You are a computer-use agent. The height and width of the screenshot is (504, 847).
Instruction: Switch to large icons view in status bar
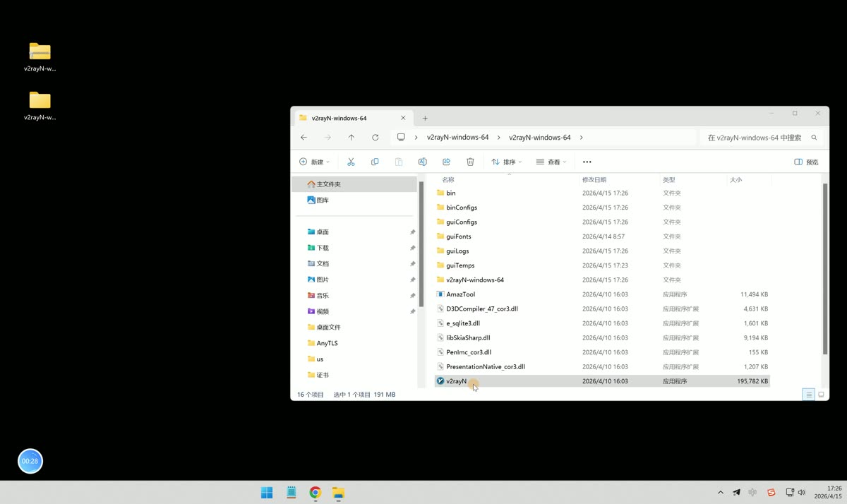821,395
